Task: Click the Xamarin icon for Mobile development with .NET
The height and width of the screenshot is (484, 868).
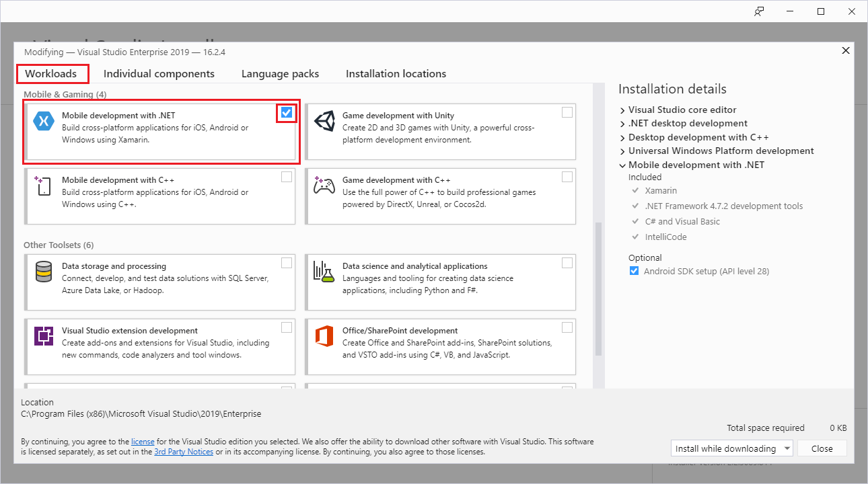Action: pyautogui.click(x=44, y=121)
